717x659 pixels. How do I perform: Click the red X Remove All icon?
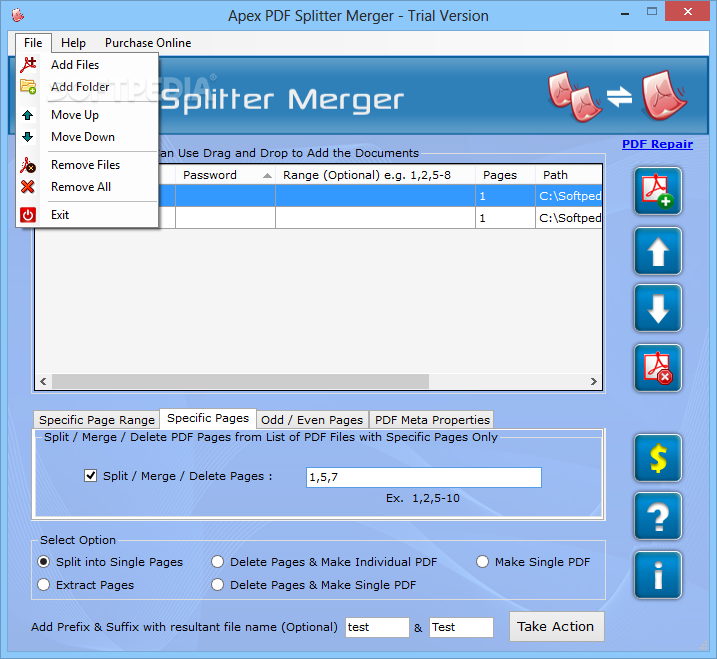[28, 187]
